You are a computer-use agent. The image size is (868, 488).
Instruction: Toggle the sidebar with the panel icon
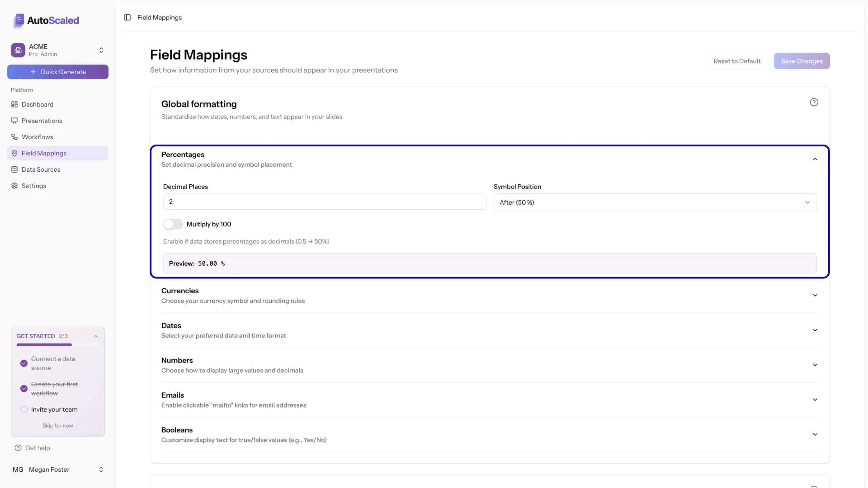click(x=127, y=17)
